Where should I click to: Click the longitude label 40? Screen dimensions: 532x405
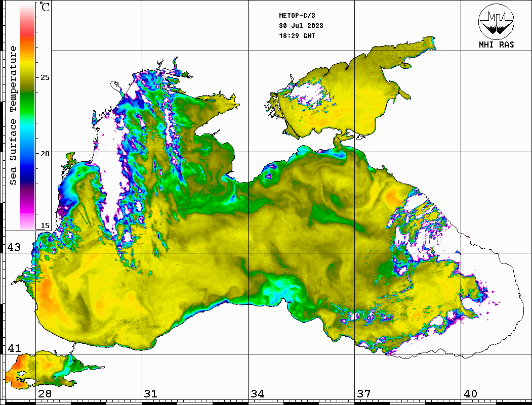click(470, 394)
